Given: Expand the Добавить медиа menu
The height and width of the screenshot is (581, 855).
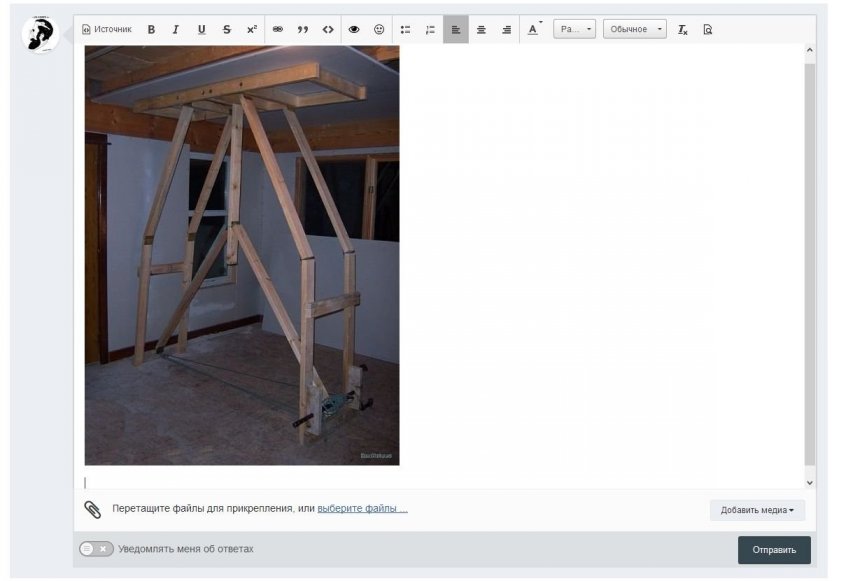Looking at the screenshot, I should point(757,510).
